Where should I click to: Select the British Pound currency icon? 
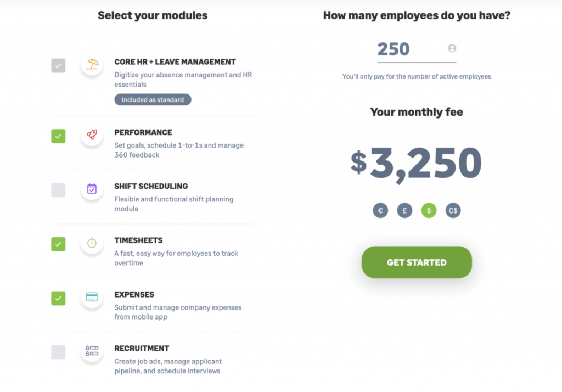(404, 210)
